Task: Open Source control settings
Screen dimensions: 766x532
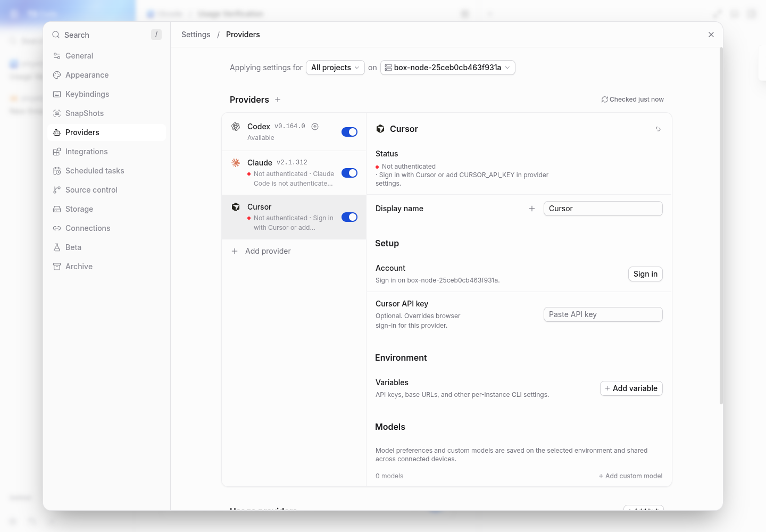Action: click(x=106, y=190)
